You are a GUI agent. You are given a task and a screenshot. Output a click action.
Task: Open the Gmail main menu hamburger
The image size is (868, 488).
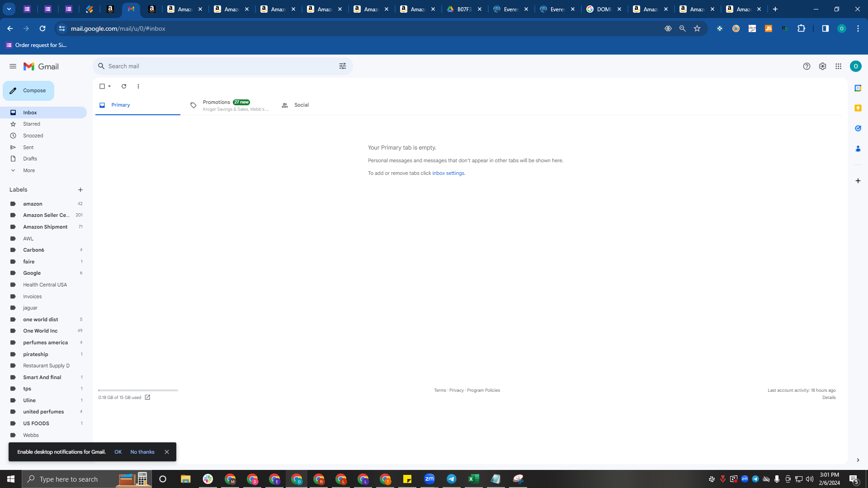coord(13,66)
